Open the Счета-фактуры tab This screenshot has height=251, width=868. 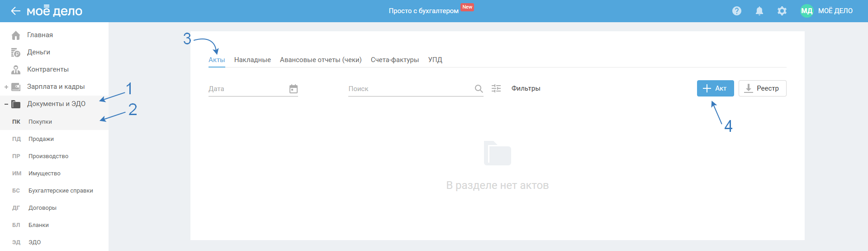tap(394, 60)
